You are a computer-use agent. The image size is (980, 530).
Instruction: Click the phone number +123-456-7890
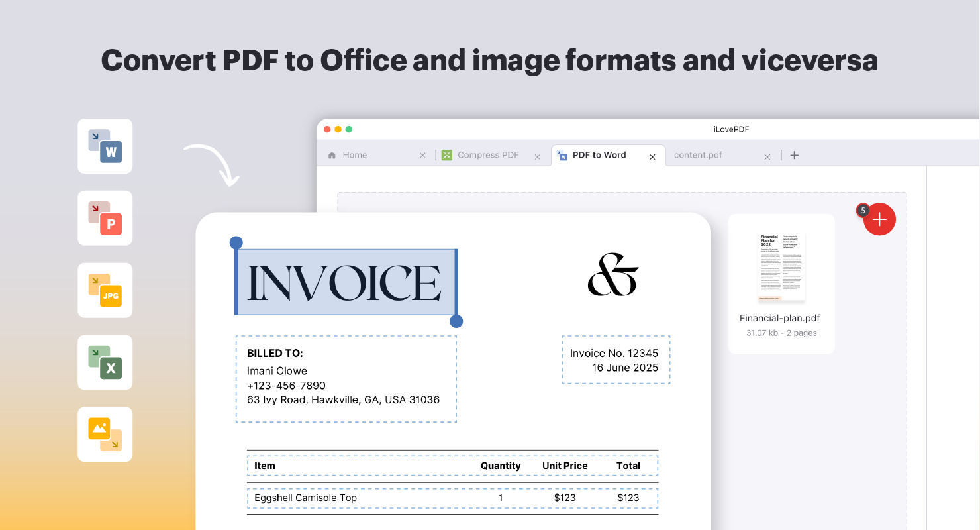[286, 386]
